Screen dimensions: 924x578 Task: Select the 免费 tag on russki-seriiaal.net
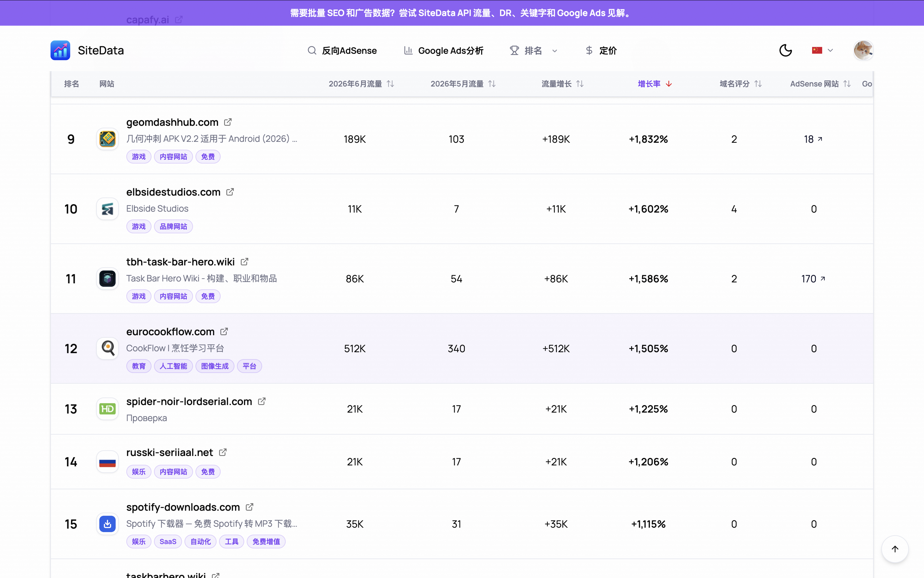[208, 471]
